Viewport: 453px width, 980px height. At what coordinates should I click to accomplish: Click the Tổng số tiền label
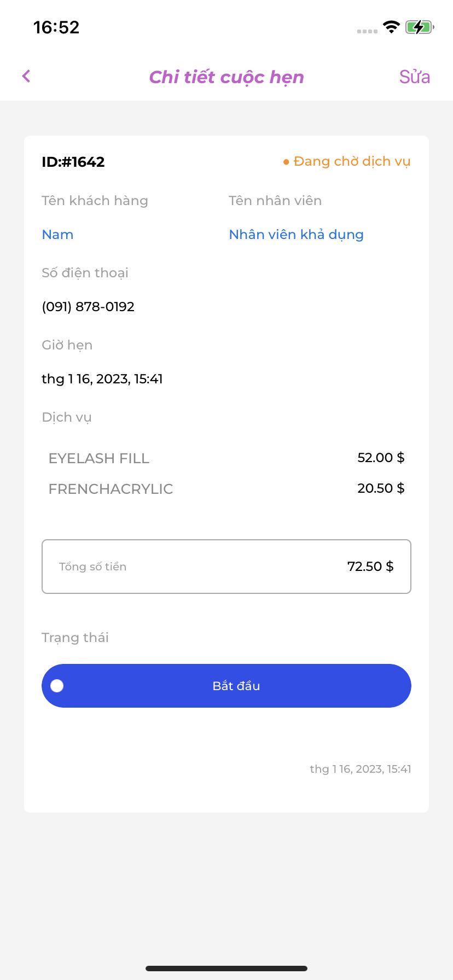click(x=92, y=567)
